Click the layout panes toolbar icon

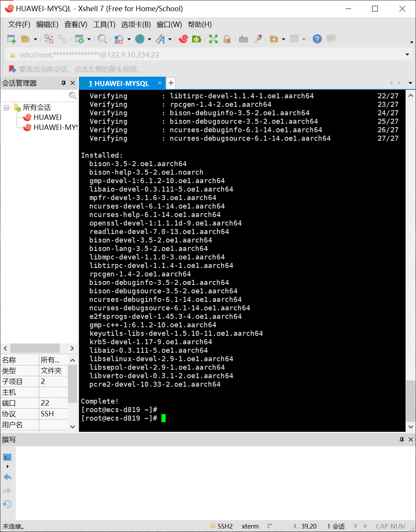294,39
